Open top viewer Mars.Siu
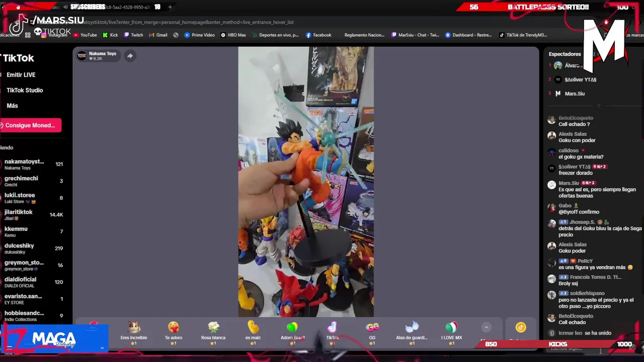Image resolution: width=644 pixels, height=362 pixels. click(x=574, y=94)
